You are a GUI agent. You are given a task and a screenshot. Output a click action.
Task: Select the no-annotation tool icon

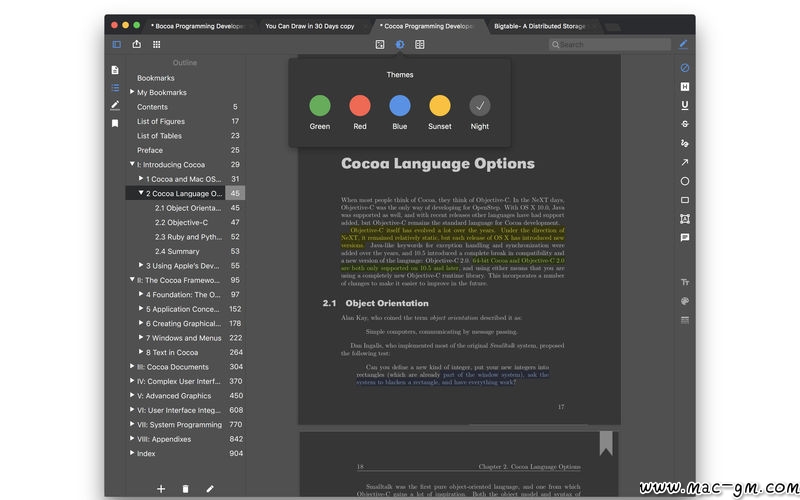click(685, 68)
